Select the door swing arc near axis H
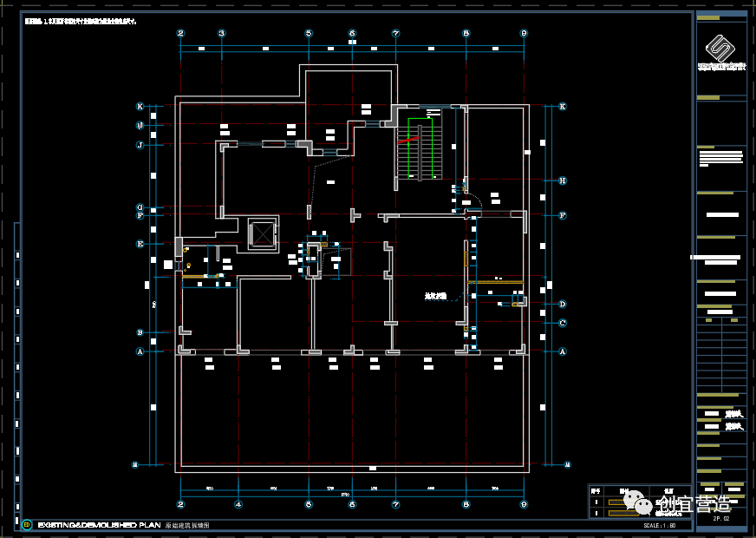This screenshot has height=538, width=756. coord(473,200)
